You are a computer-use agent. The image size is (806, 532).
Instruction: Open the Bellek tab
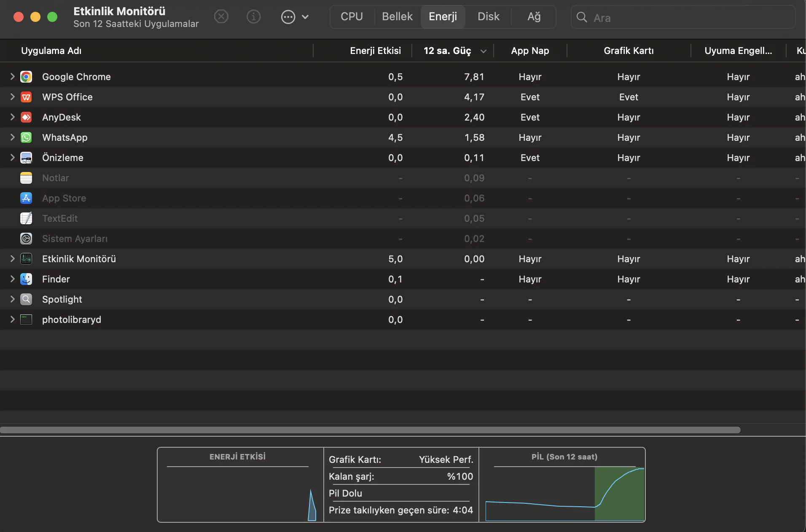(x=397, y=17)
